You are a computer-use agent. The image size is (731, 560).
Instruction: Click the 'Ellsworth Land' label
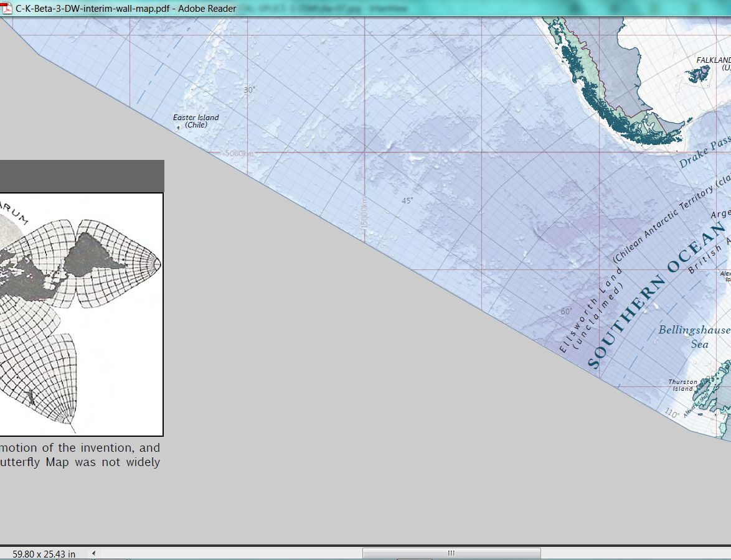coord(591,310)
